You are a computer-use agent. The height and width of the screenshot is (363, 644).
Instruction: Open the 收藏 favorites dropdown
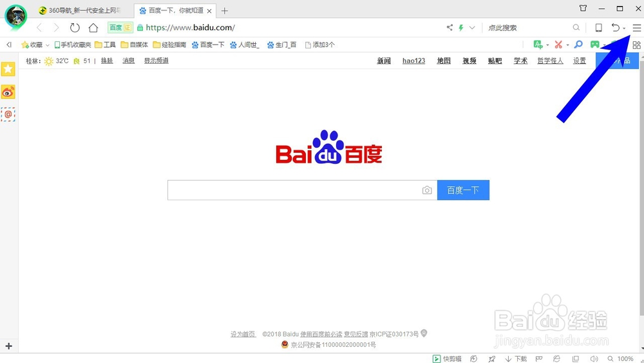pyautogui.click(x=35, y=44)
